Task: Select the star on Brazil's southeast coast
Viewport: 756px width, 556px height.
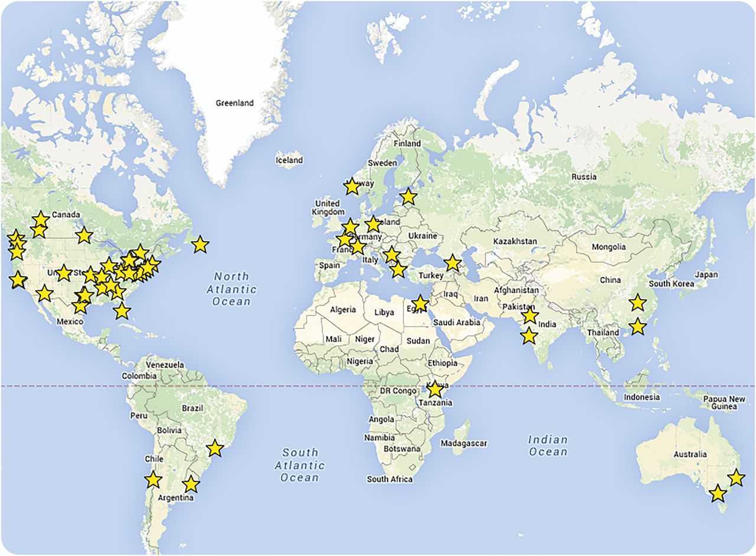Action: click(x=214, y=448)
